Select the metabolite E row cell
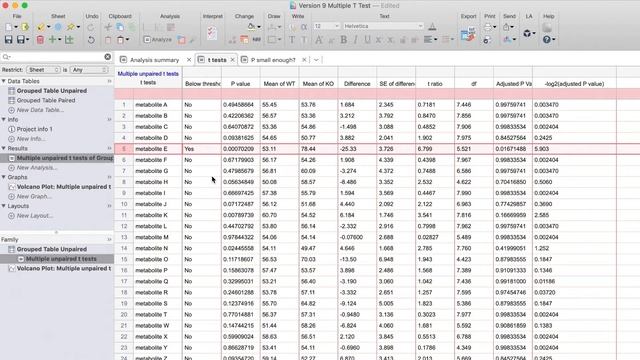The height and width of the screenshot is (360, 640). click(x=158, y=149)
